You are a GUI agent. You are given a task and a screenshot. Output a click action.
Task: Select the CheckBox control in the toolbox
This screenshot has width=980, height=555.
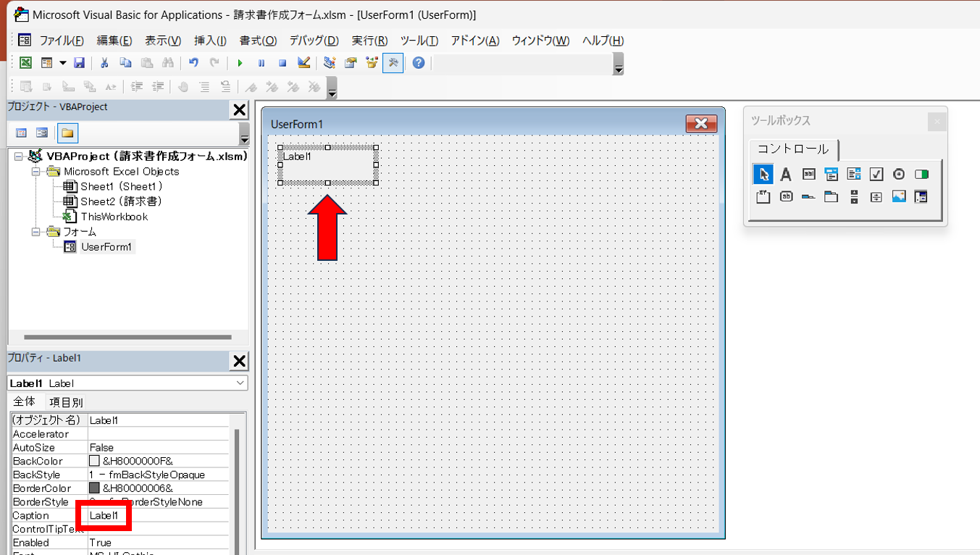(876, 175)
